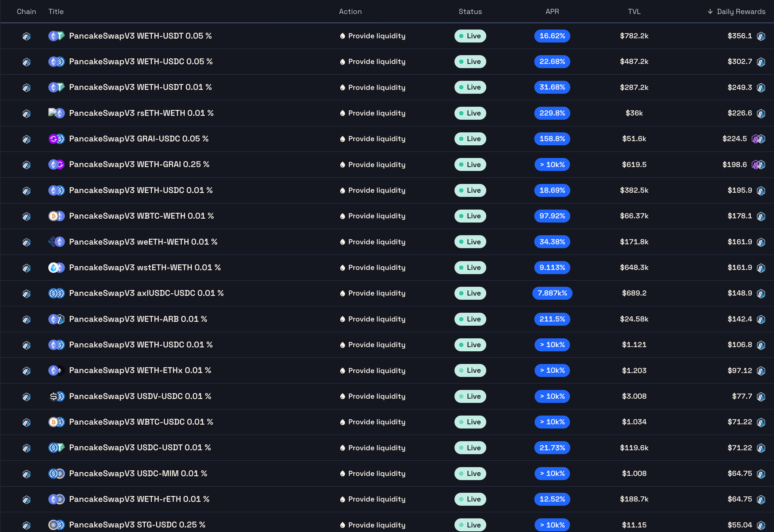
Task: Click droplet icon in WETH-USDT 0.05 % row
Action: coord(342,36)
